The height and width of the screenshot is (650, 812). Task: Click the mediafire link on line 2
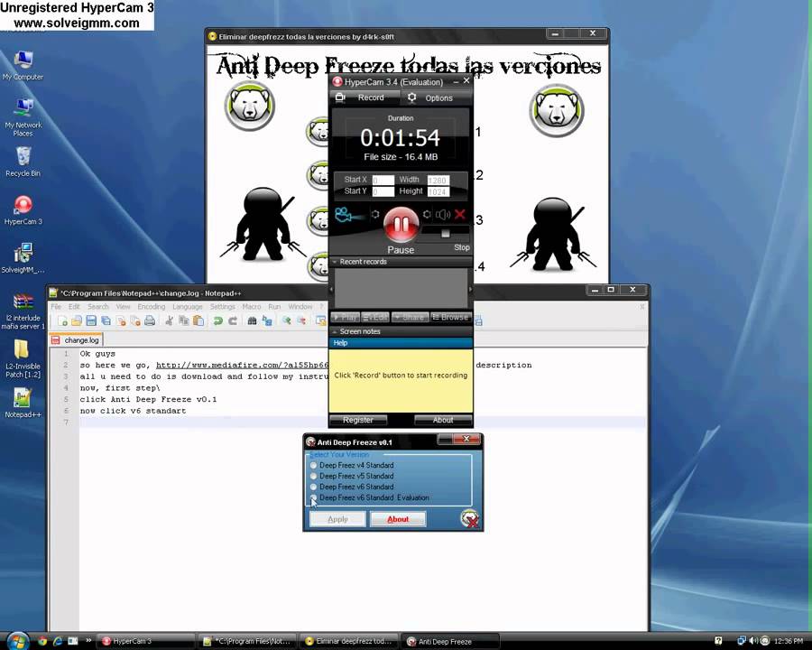[243, 365]
